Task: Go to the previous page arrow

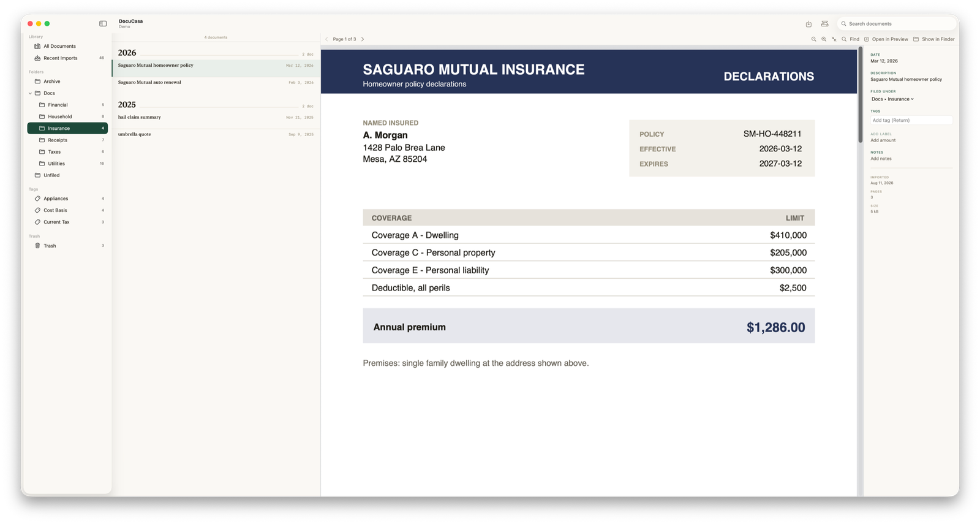Action: click(326, 39)
